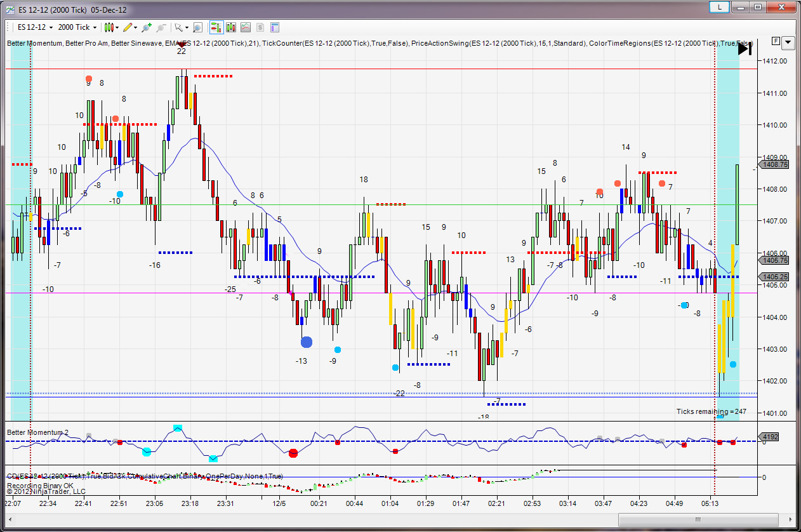Click the 4192 momentum value marker
Screen dimensions: 801x532
point(770,437)
